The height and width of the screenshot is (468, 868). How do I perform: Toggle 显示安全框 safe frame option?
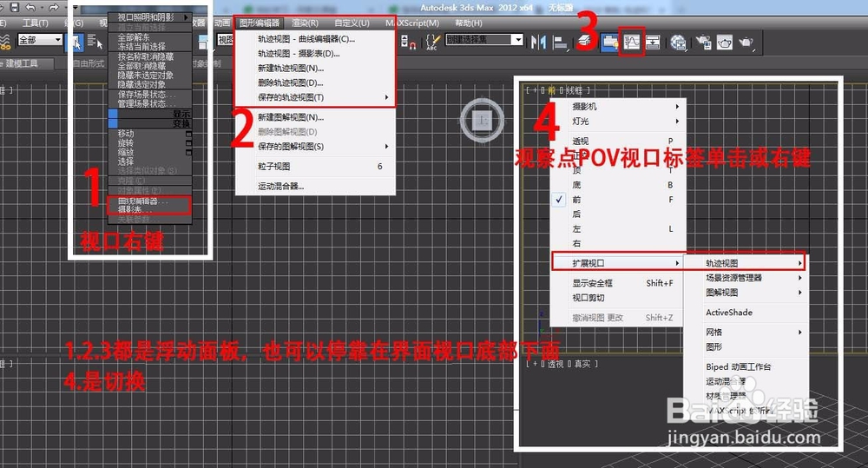pyautogui.click(x=618, y=283)
